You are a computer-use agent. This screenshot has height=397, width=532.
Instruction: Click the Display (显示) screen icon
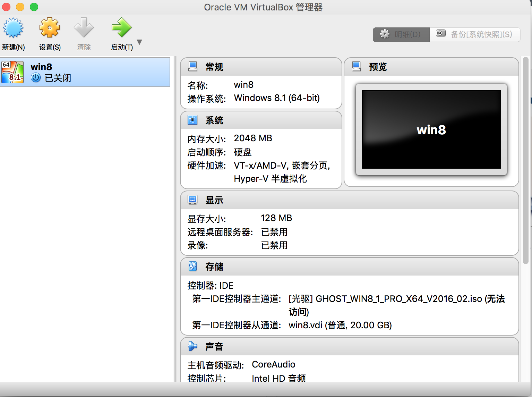tap(192, 200)
